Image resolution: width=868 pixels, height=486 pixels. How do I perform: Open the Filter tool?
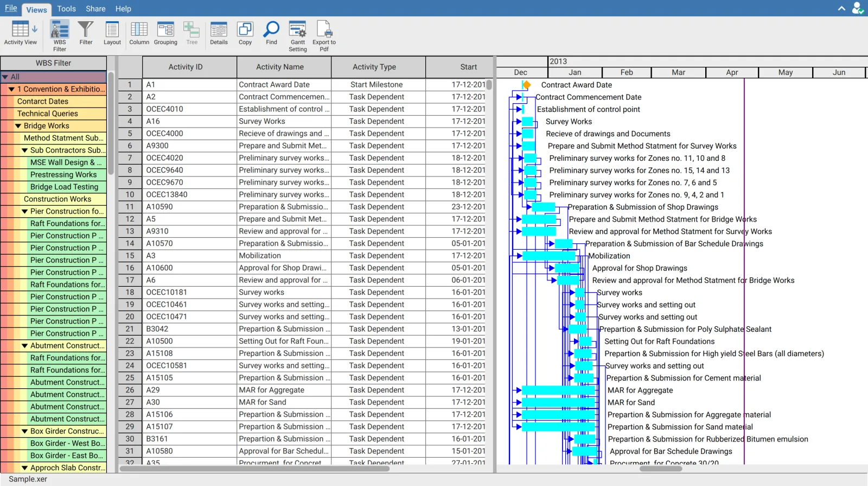pos(86,33)
